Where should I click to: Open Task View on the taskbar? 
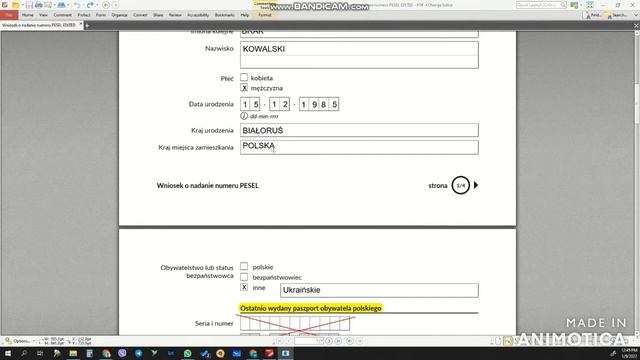pyautogui.click(x=40, y=353)
